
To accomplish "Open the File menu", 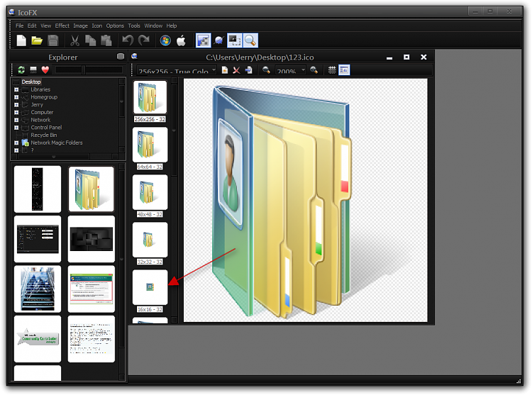I will pos(19,26).
